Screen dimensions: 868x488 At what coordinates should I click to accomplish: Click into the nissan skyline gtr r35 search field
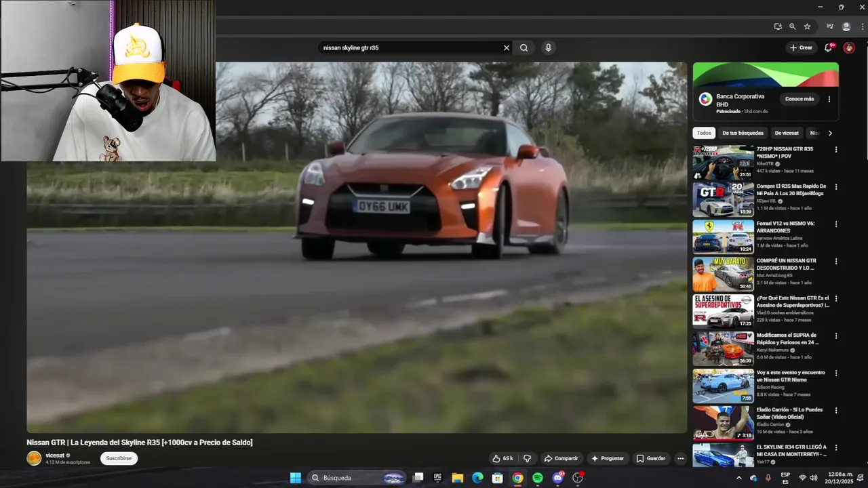click(x=410, y=48)
